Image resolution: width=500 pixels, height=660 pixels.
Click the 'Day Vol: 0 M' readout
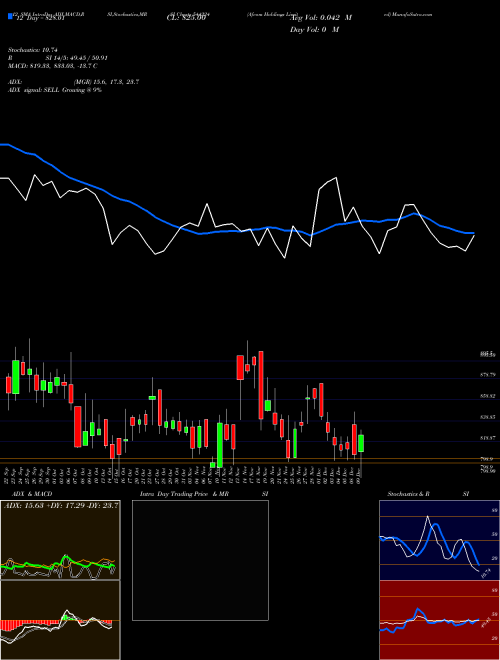[x=314, y=30]
